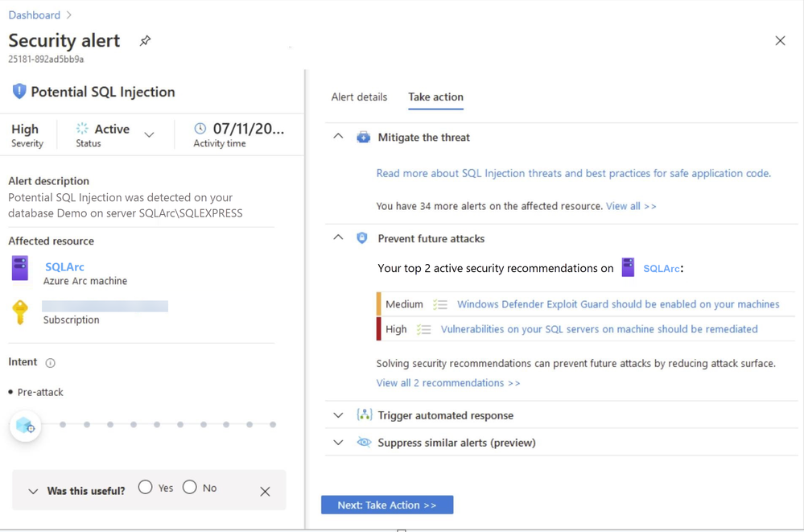
Task: Collapse the Was this useful feedback section
Action: pos(33,492)
